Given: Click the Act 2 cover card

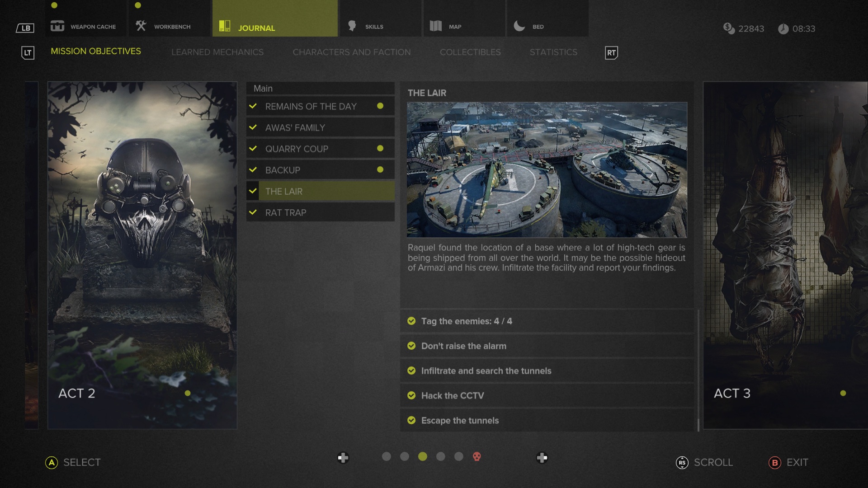Looking at the screenshot, I should [142, 255].
